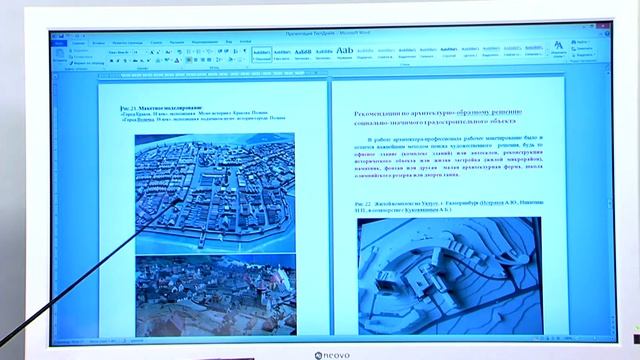Expand the Select (Выделить) dropdown
Screen dimensions: 640x360
pos(583,55)
